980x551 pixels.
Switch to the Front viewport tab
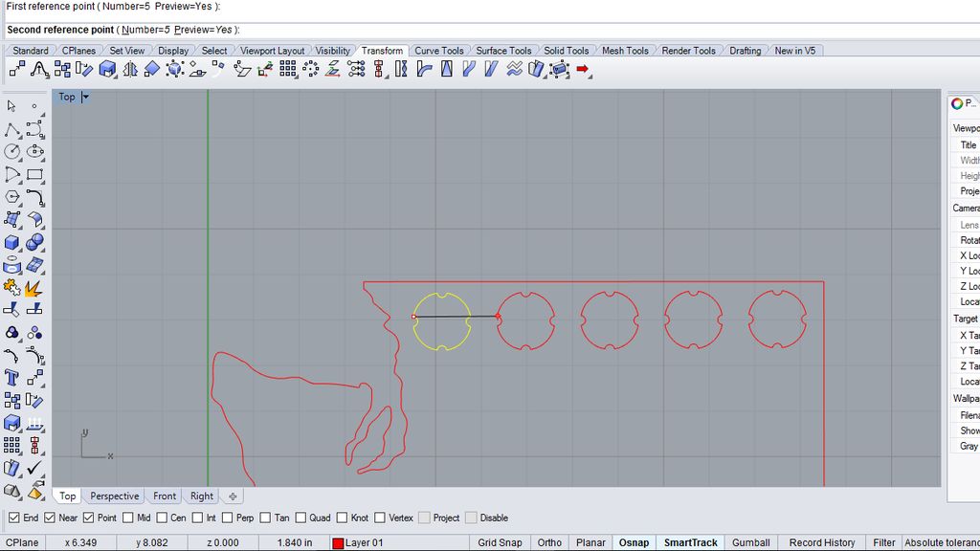tap(165, 496)
